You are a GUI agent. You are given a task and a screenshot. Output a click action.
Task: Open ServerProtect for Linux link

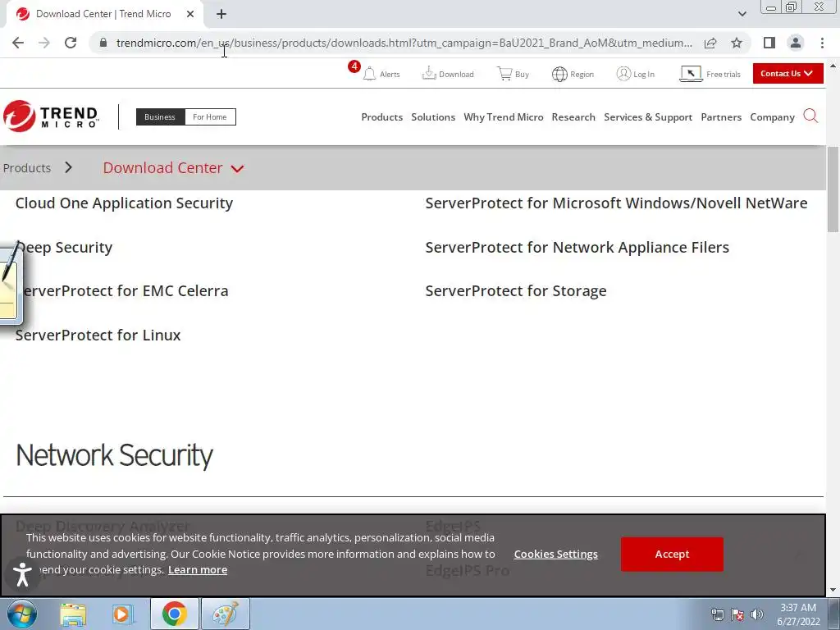click(x=98, y=335)
